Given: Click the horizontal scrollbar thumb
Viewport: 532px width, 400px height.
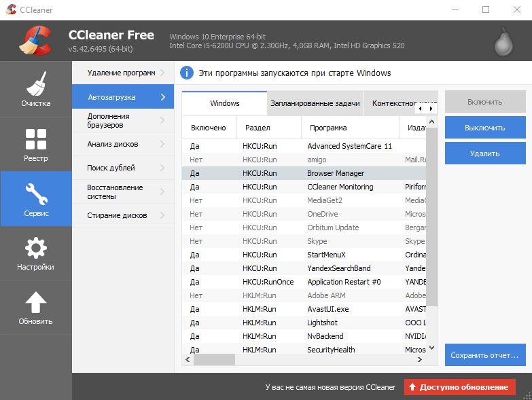Looking at the screenshot, I should (x=214, y=360).
